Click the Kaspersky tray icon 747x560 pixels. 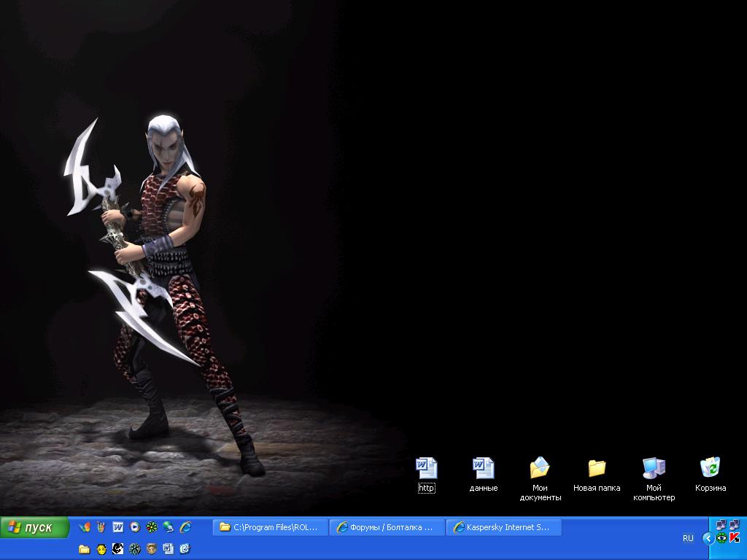pyautogui.click(x=735, y=538)
